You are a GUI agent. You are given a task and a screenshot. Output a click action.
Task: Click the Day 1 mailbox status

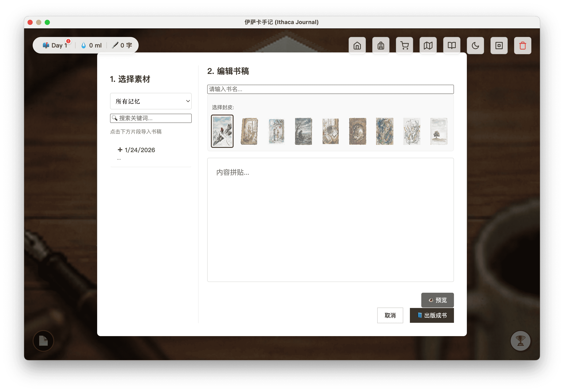pos(55,45)
